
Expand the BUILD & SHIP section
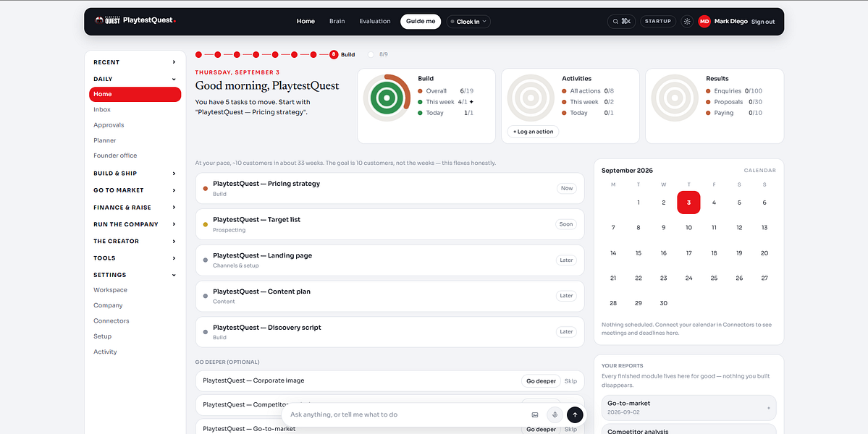(135, 174)
